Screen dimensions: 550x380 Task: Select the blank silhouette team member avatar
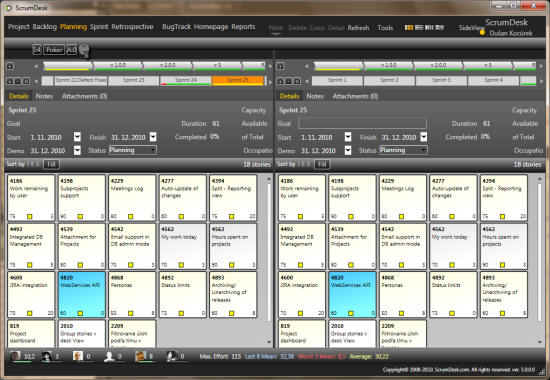coord(109,356)
